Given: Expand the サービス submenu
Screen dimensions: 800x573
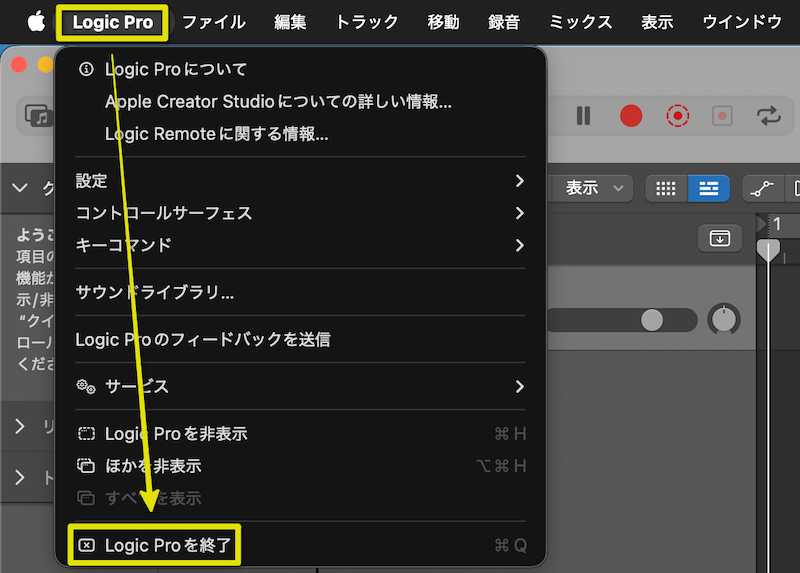Looking at the screenshot, I should (301, 386).
